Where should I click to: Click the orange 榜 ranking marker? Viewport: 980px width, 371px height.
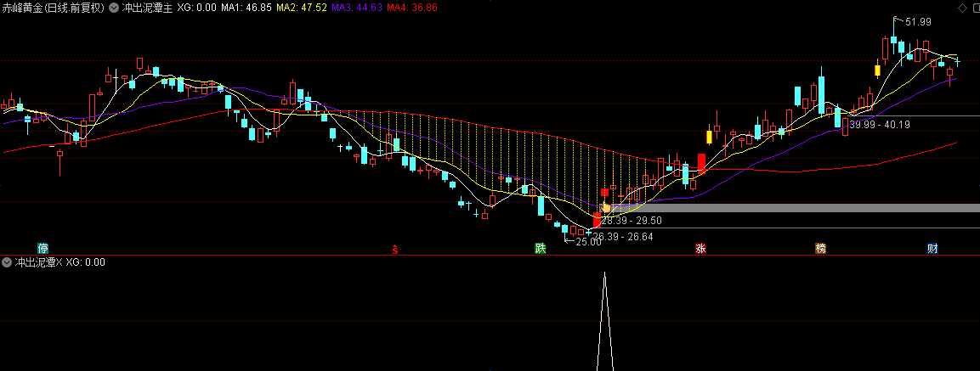point(820,249)
